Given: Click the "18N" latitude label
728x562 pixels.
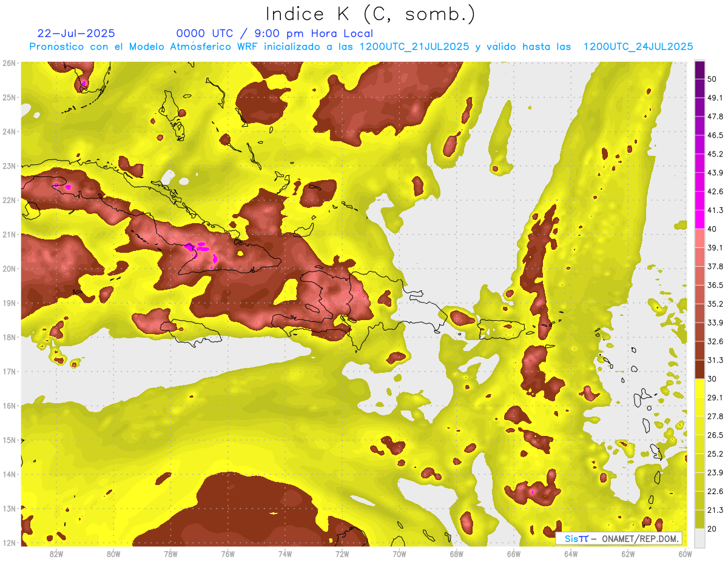Looking at the screenshot, I should click(x=9, y=337).
